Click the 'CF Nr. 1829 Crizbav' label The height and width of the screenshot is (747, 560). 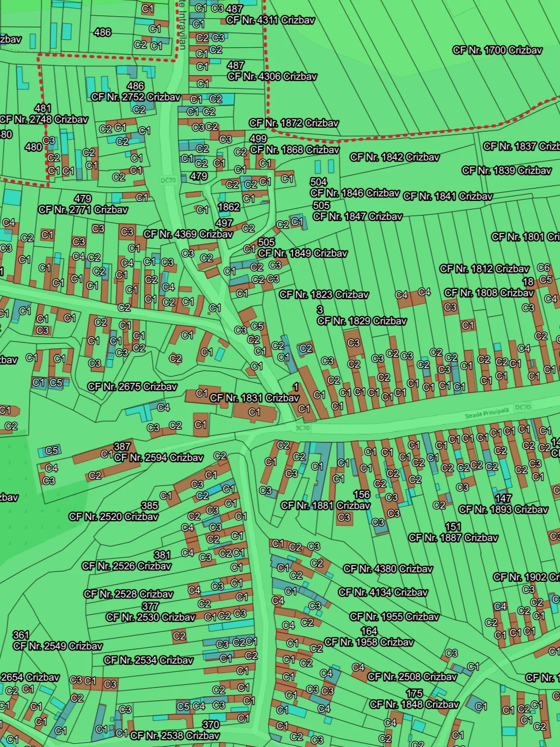point(362,321)
